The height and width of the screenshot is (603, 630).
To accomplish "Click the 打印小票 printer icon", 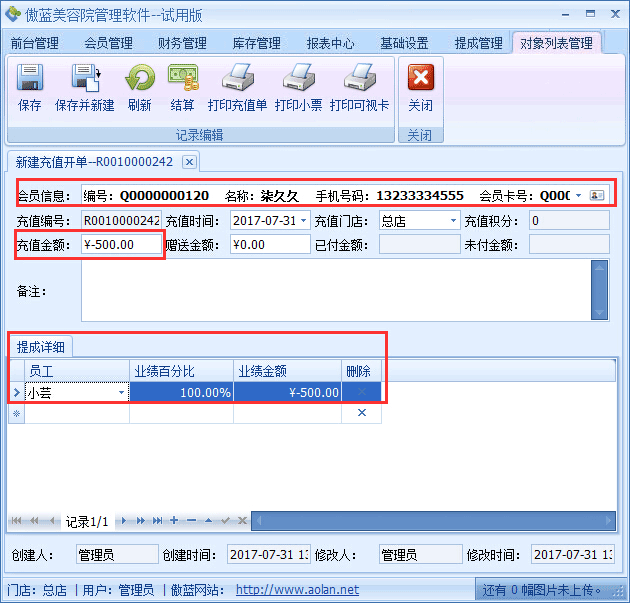I will point(299,77).
